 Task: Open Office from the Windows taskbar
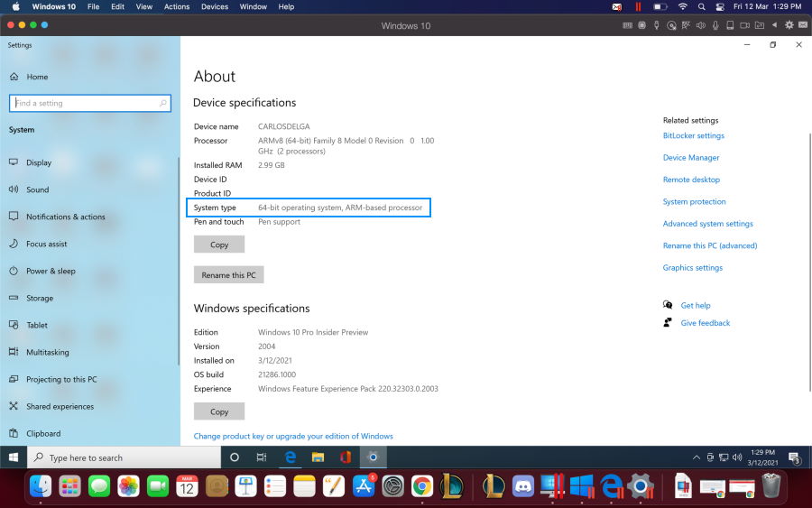[x=346, y=457]
